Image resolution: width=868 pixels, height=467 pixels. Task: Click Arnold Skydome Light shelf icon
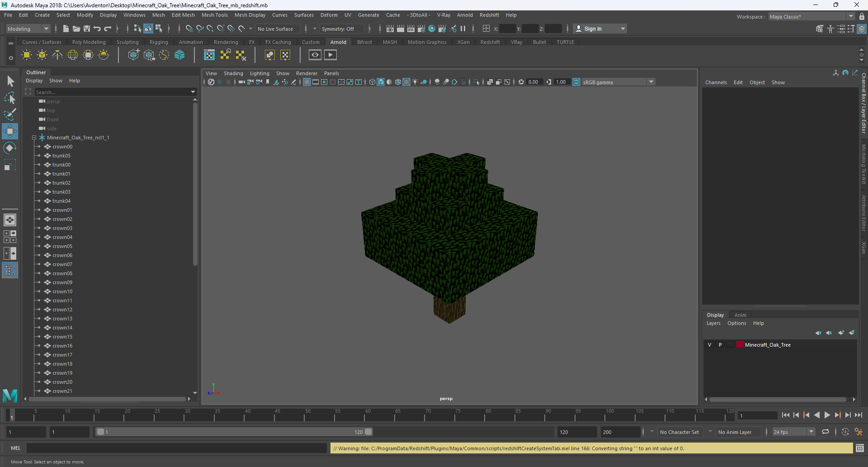click(73, 55)
